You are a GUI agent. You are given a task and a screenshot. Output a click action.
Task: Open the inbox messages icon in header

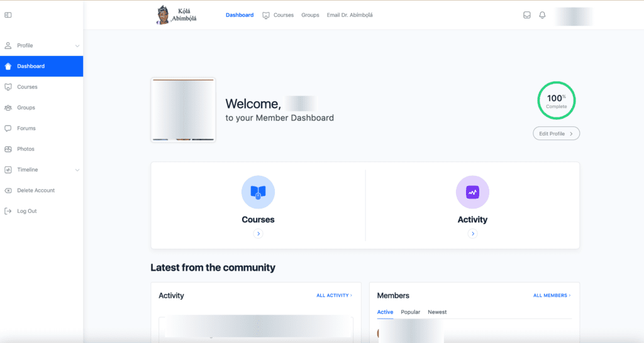(527, 15)
